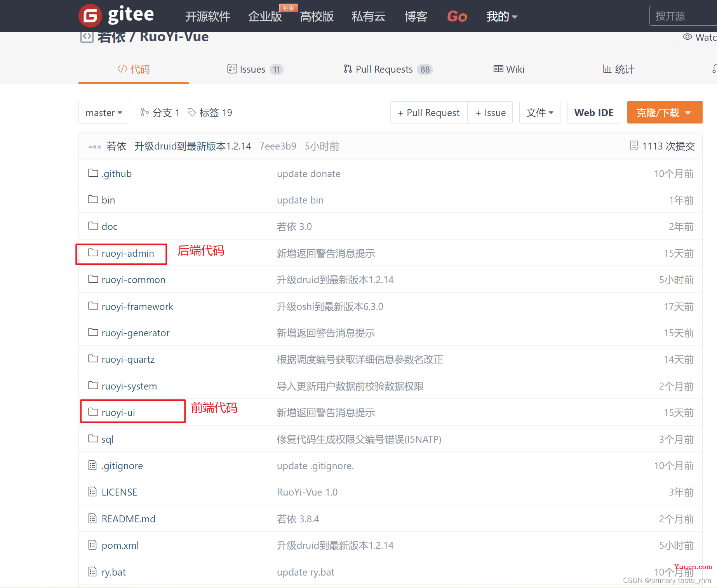Click the + Pull Request button
This screenshot has width=717, height=588.
point(429,112)
